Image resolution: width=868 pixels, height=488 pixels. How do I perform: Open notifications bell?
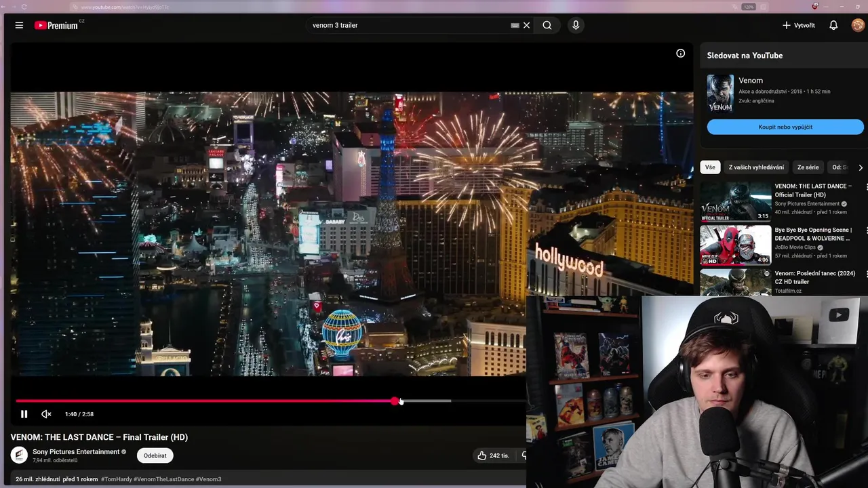(x=833, y=25)
